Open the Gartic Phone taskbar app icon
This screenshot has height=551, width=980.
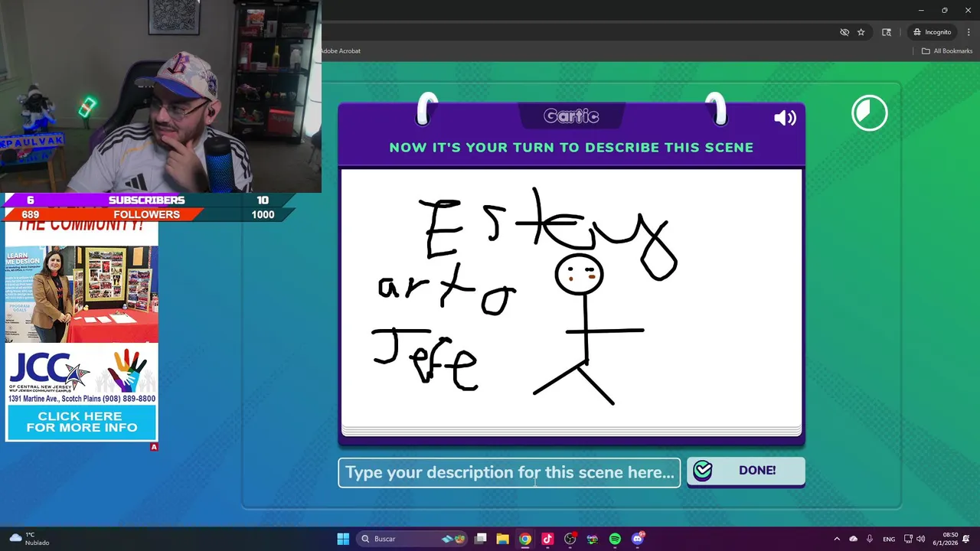click(x=593, y=539)
